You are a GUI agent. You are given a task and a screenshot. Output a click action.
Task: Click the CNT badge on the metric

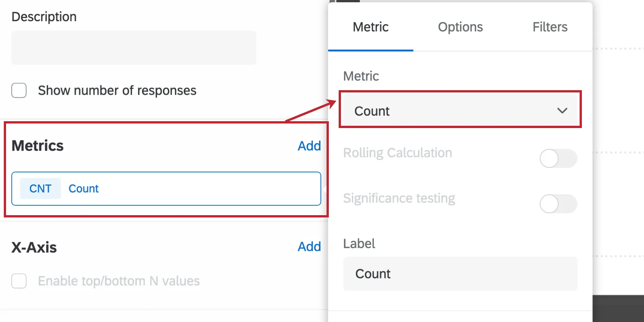(x=41, y=188)
